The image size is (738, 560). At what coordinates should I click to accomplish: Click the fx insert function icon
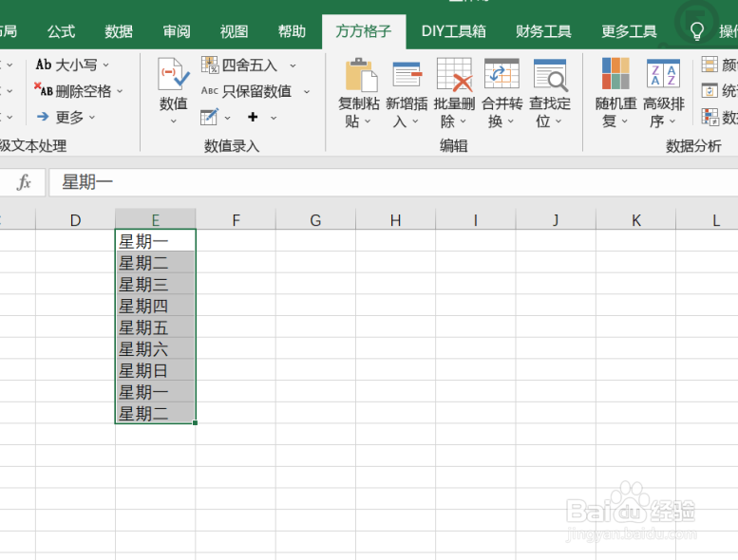coord(24,182)
